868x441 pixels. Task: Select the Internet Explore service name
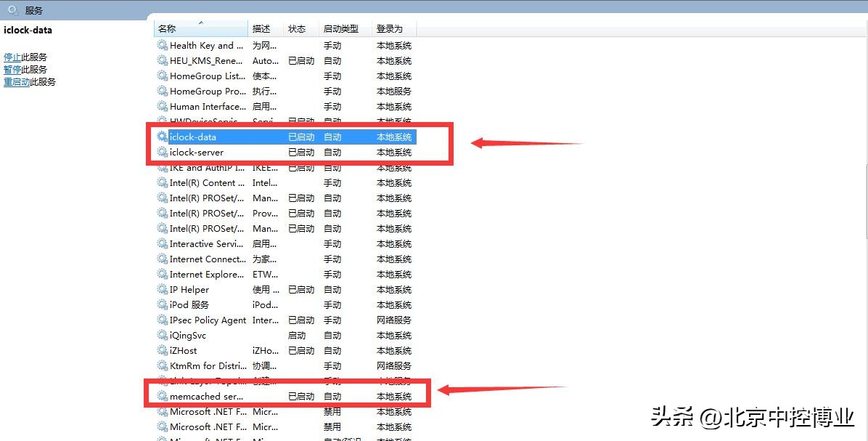click(x=207, y=274)
